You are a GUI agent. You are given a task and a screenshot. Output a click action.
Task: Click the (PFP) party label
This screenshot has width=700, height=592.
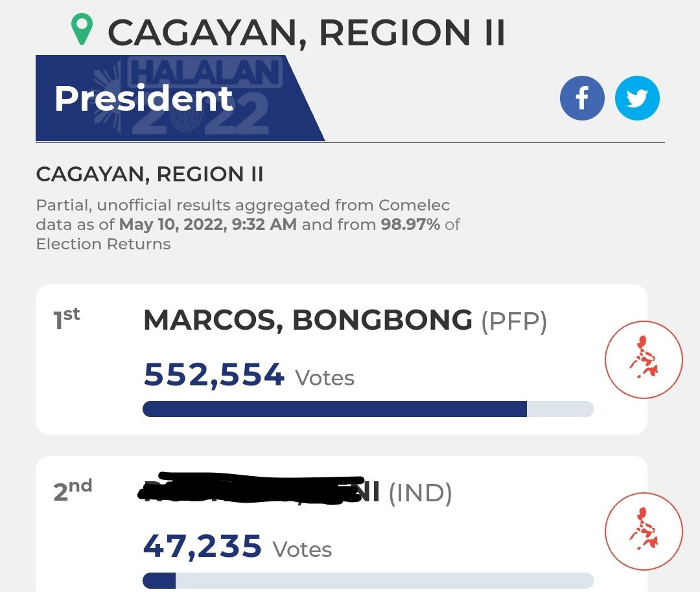514,321
